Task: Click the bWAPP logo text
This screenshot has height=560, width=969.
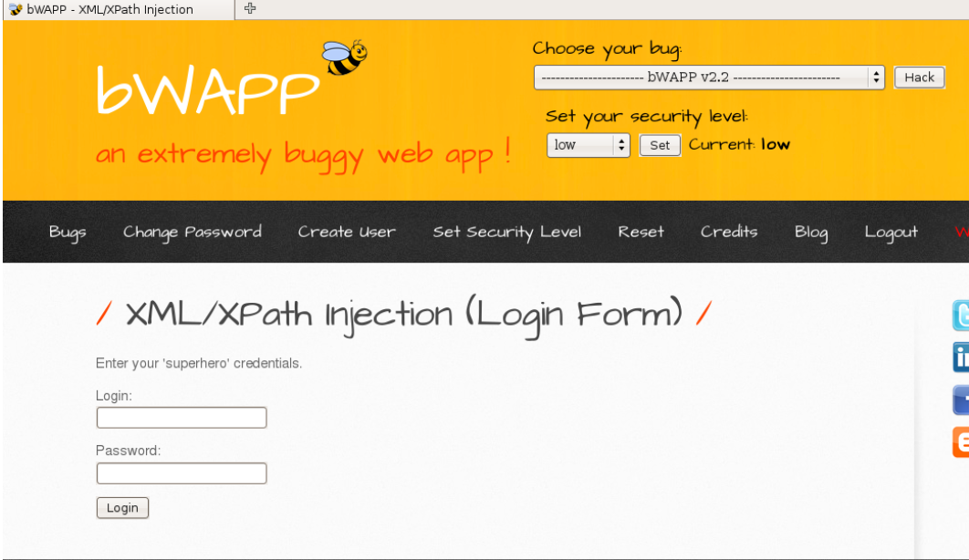Action: (208, 90)
